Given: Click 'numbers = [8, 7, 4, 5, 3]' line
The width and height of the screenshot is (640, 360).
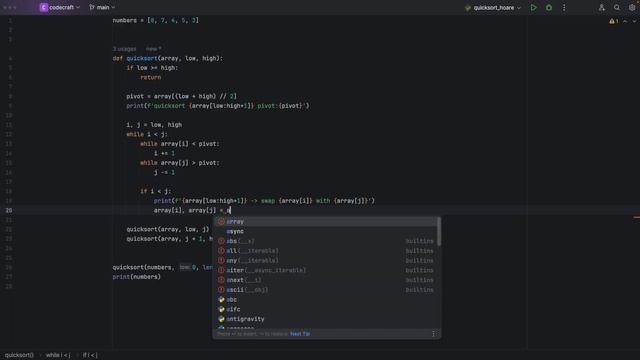Looking at the screenshot, I should pos(156,20).
